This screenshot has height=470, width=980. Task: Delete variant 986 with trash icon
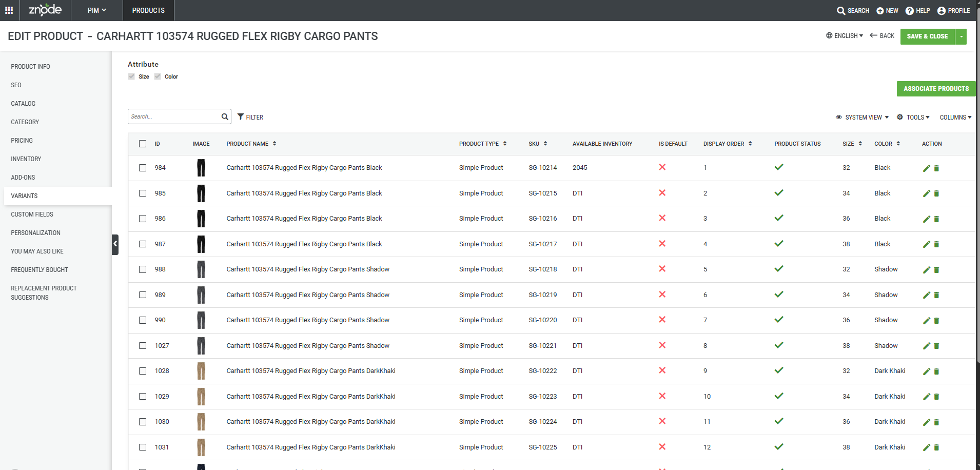[x=936, y=219]
